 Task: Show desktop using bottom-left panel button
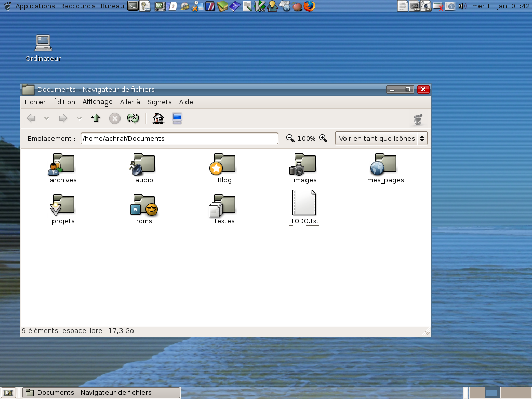click(8, 393)
